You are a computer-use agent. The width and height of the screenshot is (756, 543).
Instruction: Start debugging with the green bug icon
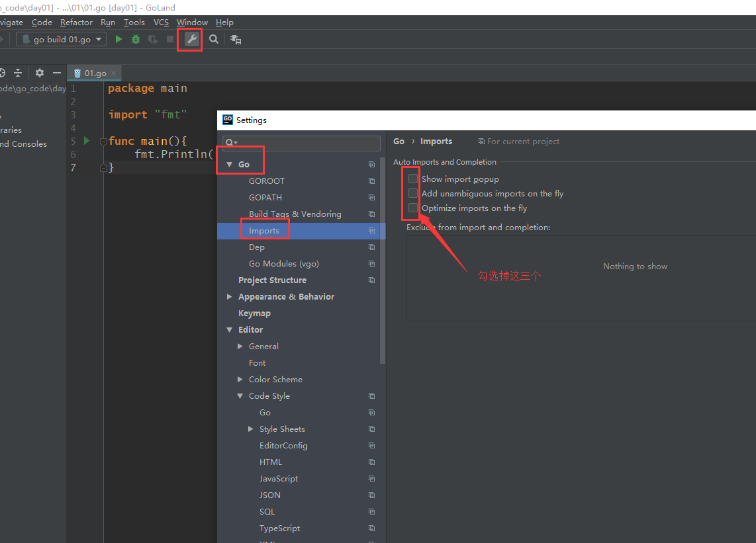pos(136,40)
